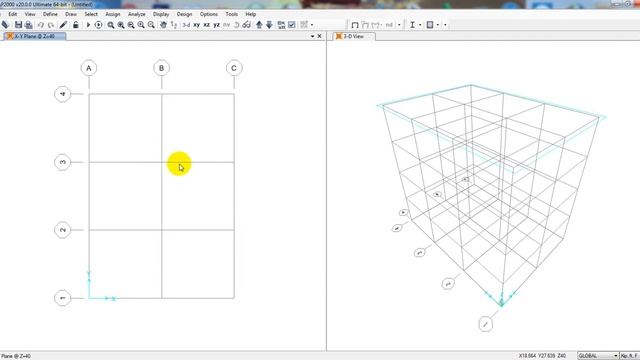The height and width of the screenshot is (360, 640).
Task: Click the Move Up in List arrow
Action: 259,25
